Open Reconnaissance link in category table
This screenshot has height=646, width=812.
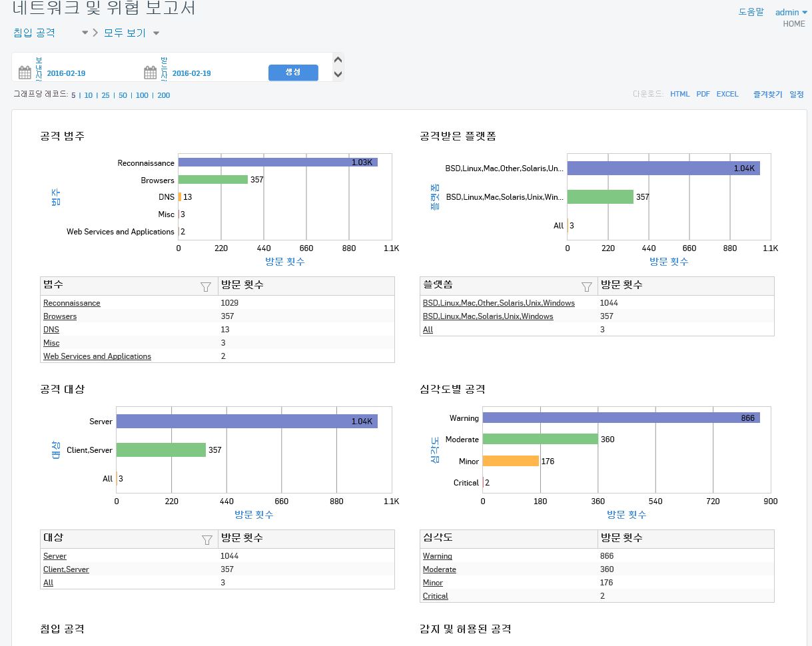(72, 303)
